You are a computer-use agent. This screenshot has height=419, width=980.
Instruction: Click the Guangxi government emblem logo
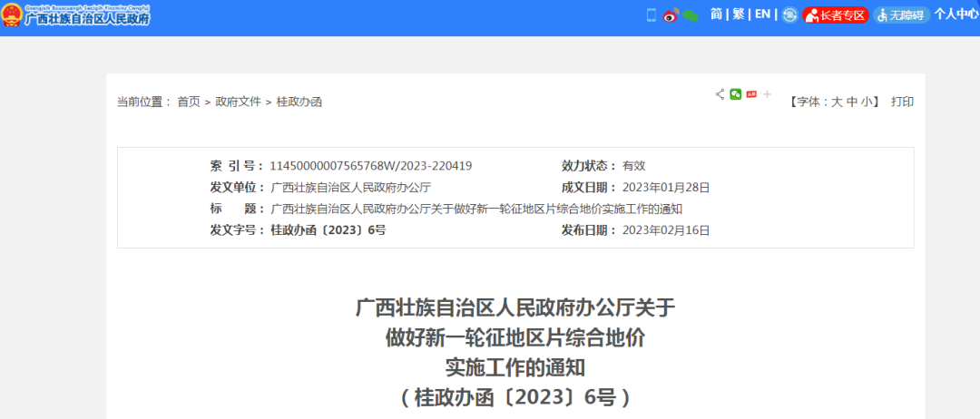point(13,15)
